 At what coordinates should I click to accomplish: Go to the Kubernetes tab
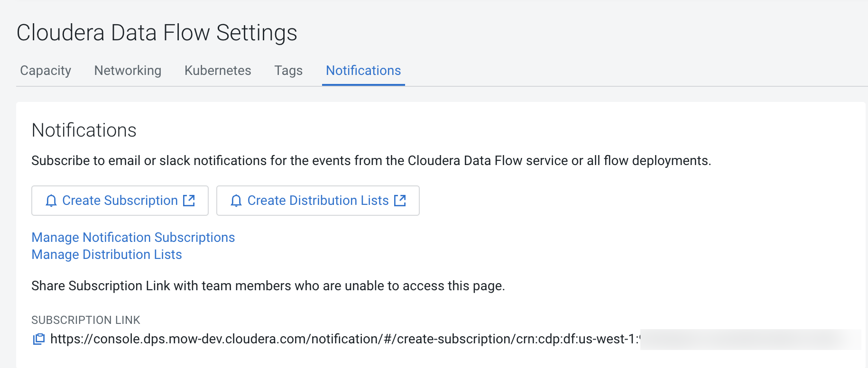coord(218,71)
